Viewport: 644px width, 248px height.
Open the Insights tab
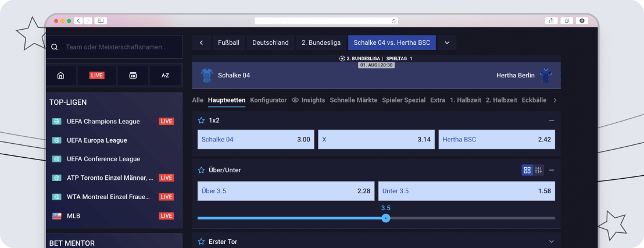[x=308, y=100]
